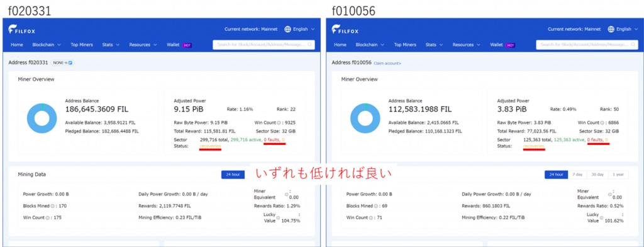Open the Blockchain menu in f020331 window
Viewport: 644px width, 247px height.
tap(47, 45)
